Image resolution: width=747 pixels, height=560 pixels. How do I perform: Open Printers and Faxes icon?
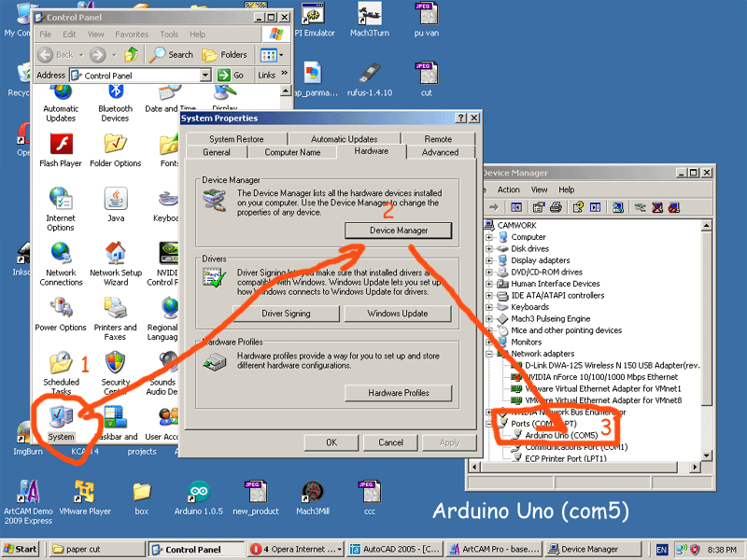coord(115,319)
